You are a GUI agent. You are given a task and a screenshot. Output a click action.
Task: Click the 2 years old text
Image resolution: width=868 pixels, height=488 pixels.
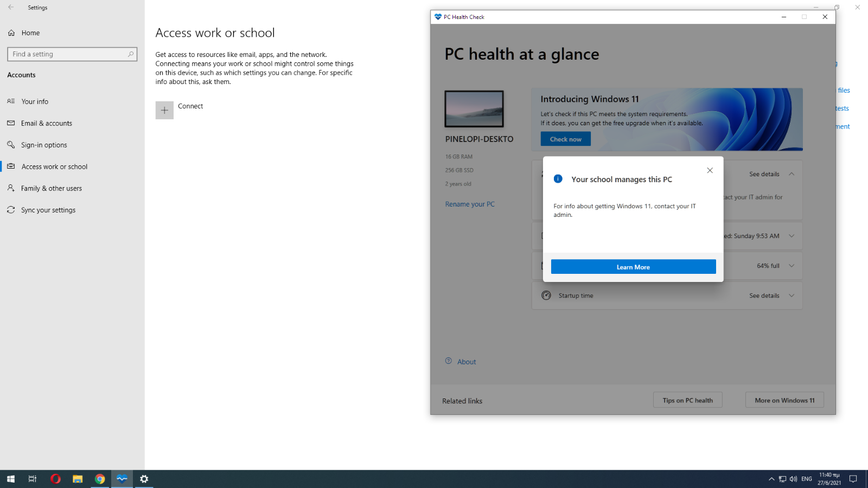click(x=458, y=184)
